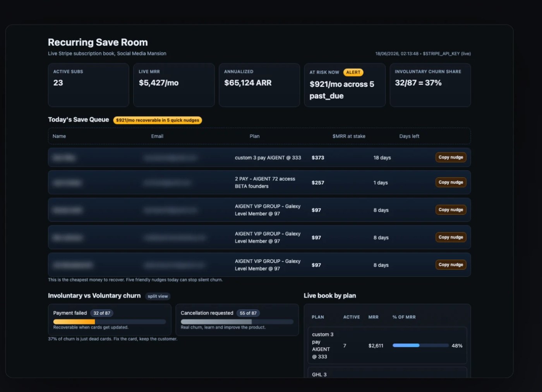Screen dimensions: 542x392
Task: Click the 18 days cell
Action: tap(382, 157)
